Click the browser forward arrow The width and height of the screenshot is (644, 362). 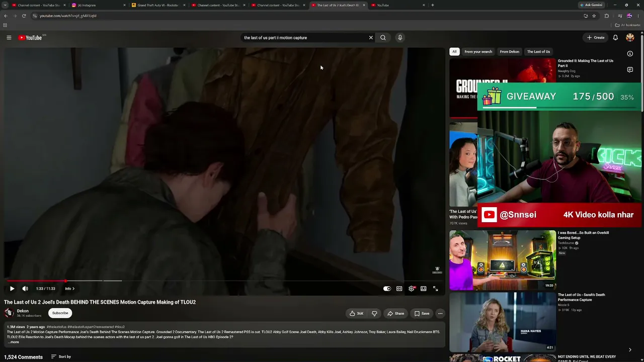click(x=15, y=16)
